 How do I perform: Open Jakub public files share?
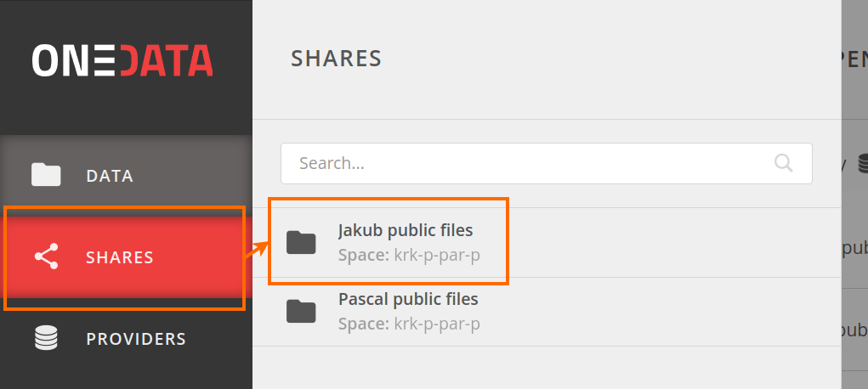point(406,230)
